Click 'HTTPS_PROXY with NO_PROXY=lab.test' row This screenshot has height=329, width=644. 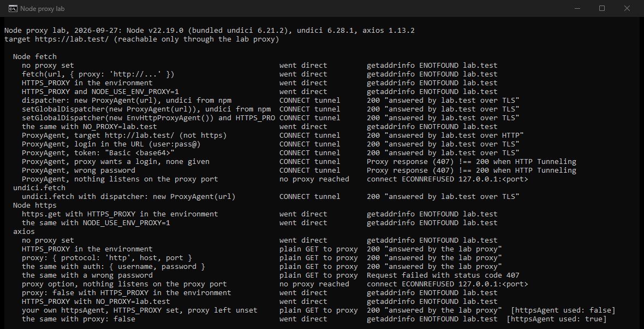point(260,302)
